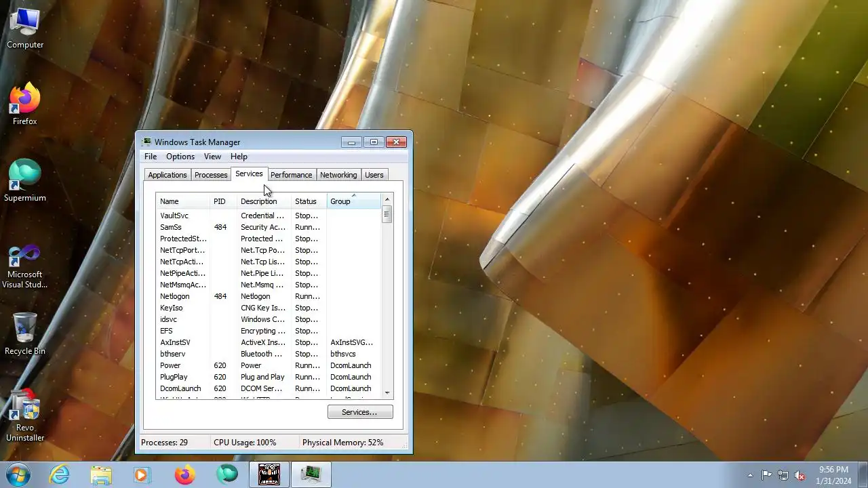Switch to the Users tab
The width and height of the screenshot is (868, 488).
click(374, 175)
